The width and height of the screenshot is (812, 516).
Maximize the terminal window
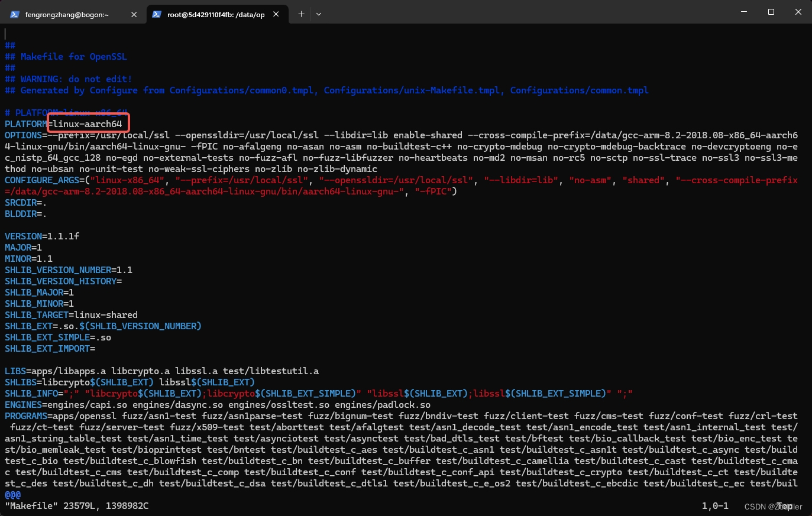771,12
